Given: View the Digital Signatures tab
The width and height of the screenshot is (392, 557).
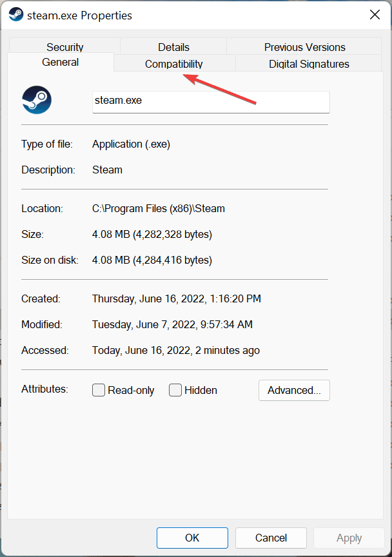Looking at the screenshot, I should click(x=309, y=64).
